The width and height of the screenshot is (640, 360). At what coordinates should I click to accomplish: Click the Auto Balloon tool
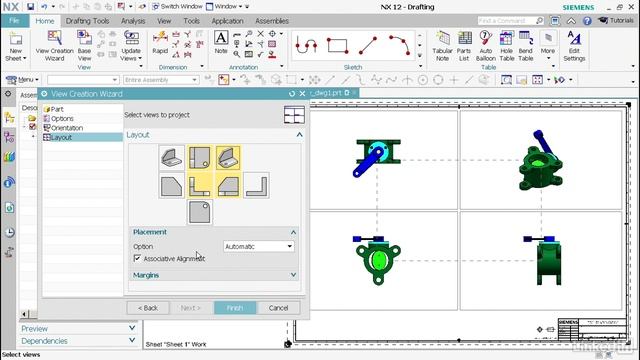coord(486,46)
